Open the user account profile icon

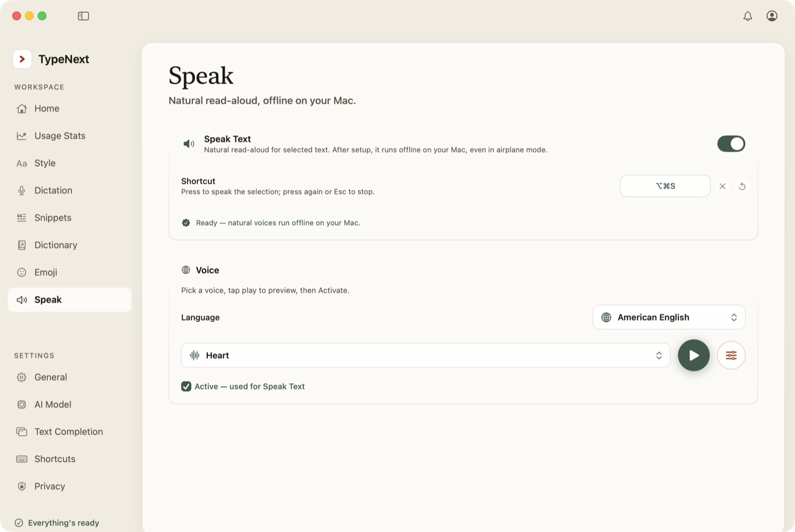click(x=772, y=16)
